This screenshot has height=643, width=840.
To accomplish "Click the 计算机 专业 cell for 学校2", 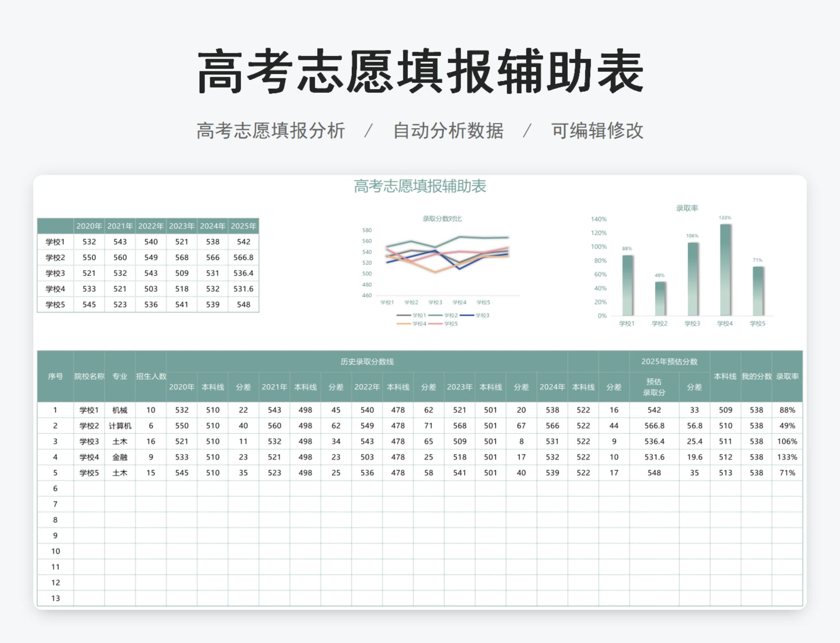I will coord(119,425).
